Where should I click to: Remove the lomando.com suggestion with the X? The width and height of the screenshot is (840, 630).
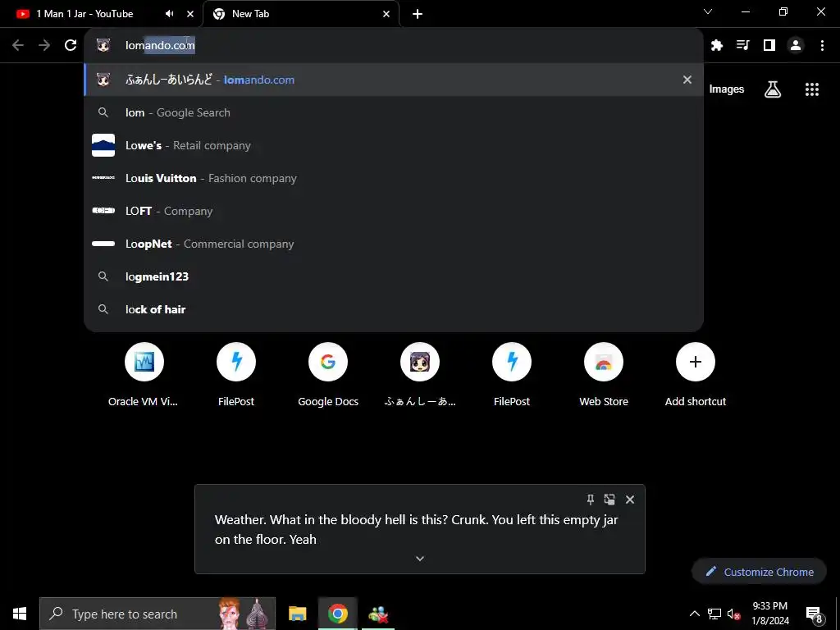click(x=687, y=80)
